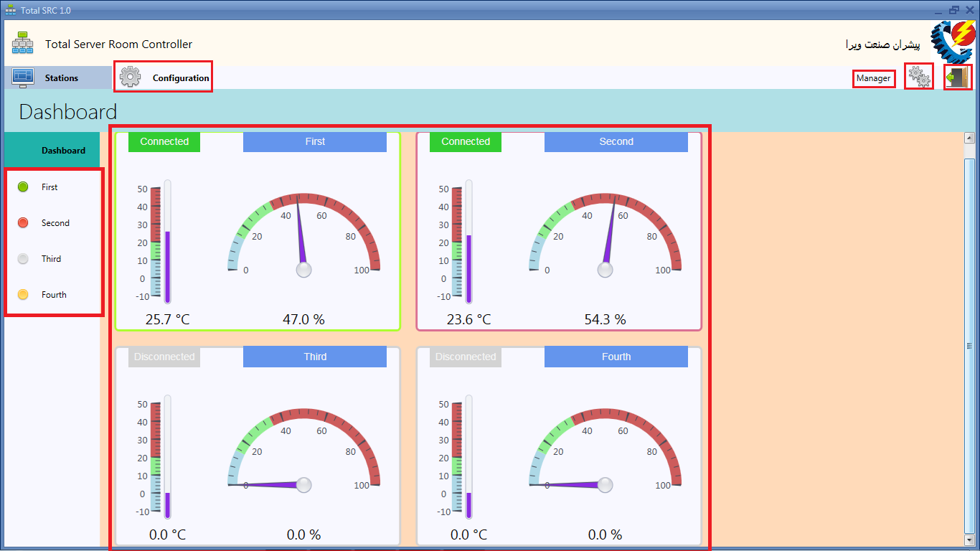The height and width of the screenshot is (551, 980).
Task: Click the scrollbar up arrow
Action: [970, 138]
